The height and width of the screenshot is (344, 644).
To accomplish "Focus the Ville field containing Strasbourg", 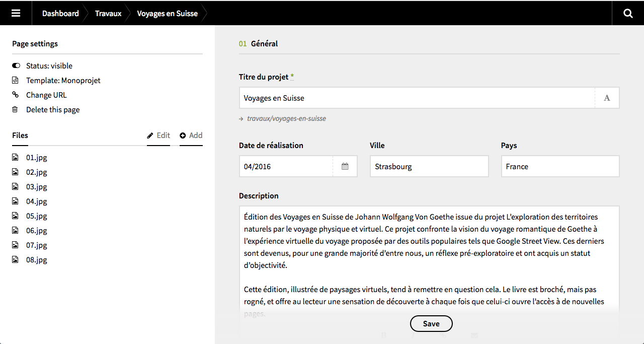I will [x=429, y=166].
